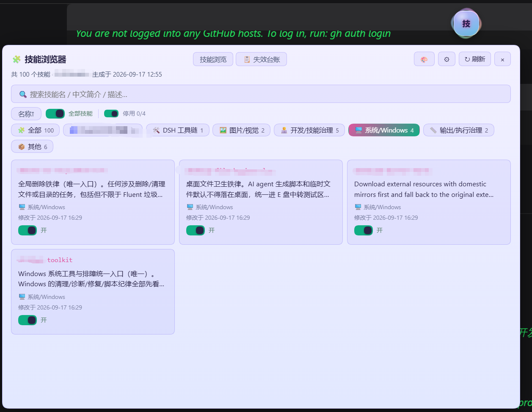Click monitor icon in toolkit card
The image size is (532, 412).
pos(22,297)
